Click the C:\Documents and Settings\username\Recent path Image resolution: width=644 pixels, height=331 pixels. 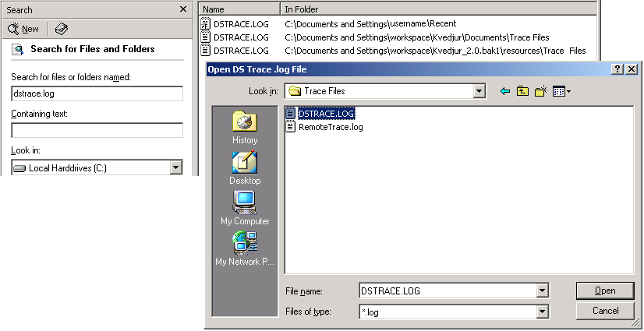pos(370,24)
